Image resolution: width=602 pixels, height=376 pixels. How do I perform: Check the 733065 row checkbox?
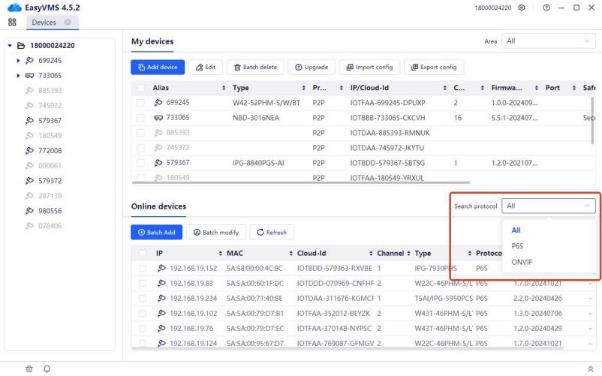tap(141, 118)
